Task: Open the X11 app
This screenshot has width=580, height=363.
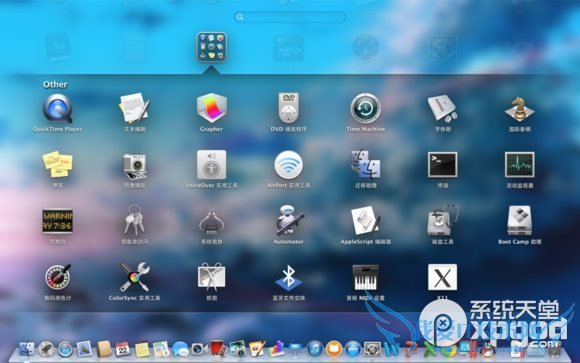Action: click(442, 277)
